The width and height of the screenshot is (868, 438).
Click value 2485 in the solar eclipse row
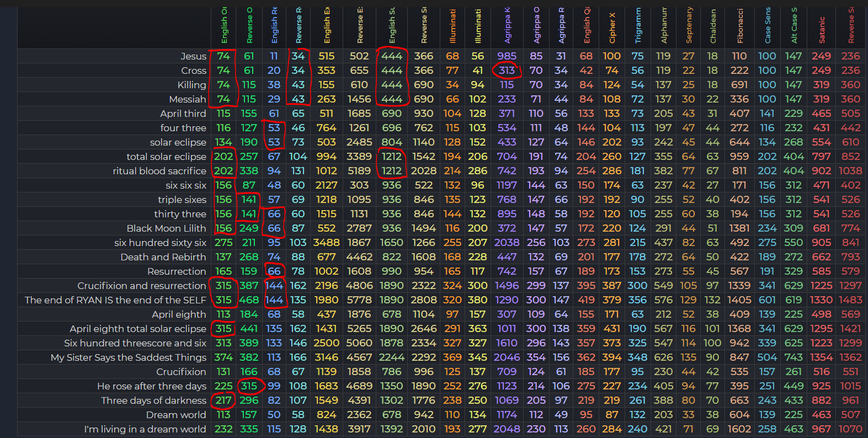click(x=359, y=143)
